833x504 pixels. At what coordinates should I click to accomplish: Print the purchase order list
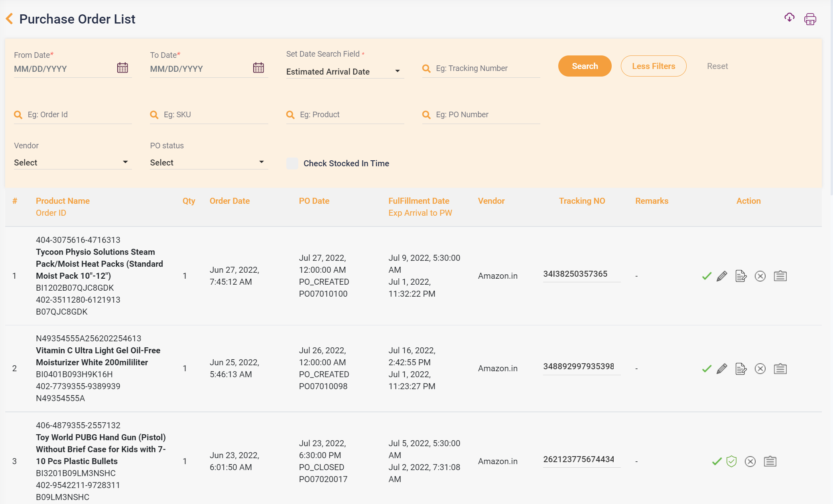coord(810,19)
